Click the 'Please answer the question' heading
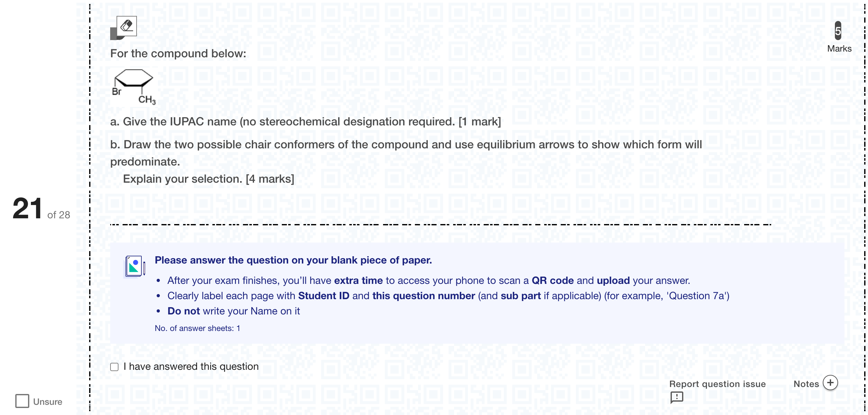This screenshot has height=415, width=868. [x=293, y=260]
